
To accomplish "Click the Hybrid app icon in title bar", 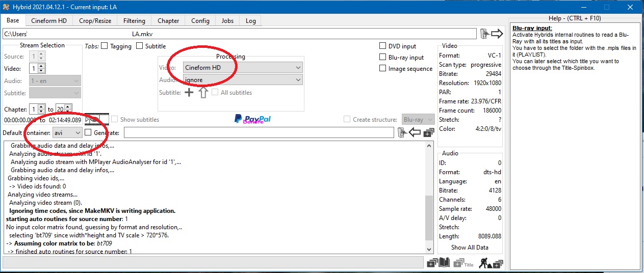I will (7, 6).
